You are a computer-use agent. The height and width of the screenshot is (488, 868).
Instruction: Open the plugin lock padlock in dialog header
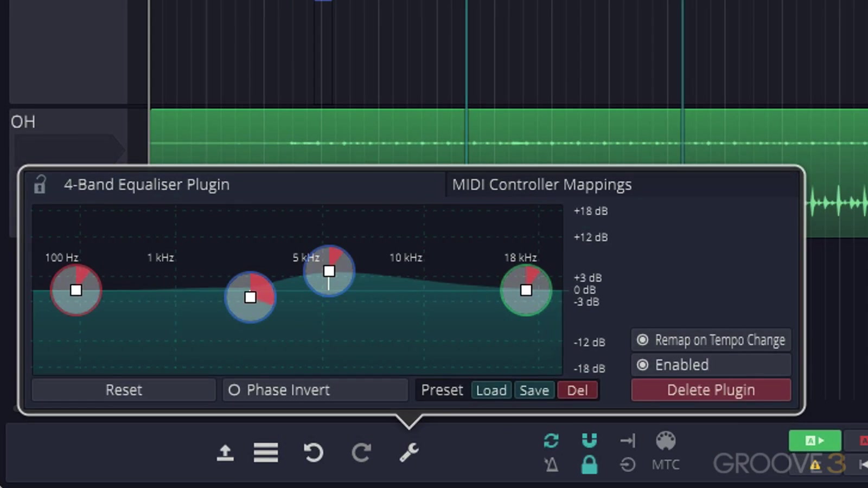coord(39,184)
